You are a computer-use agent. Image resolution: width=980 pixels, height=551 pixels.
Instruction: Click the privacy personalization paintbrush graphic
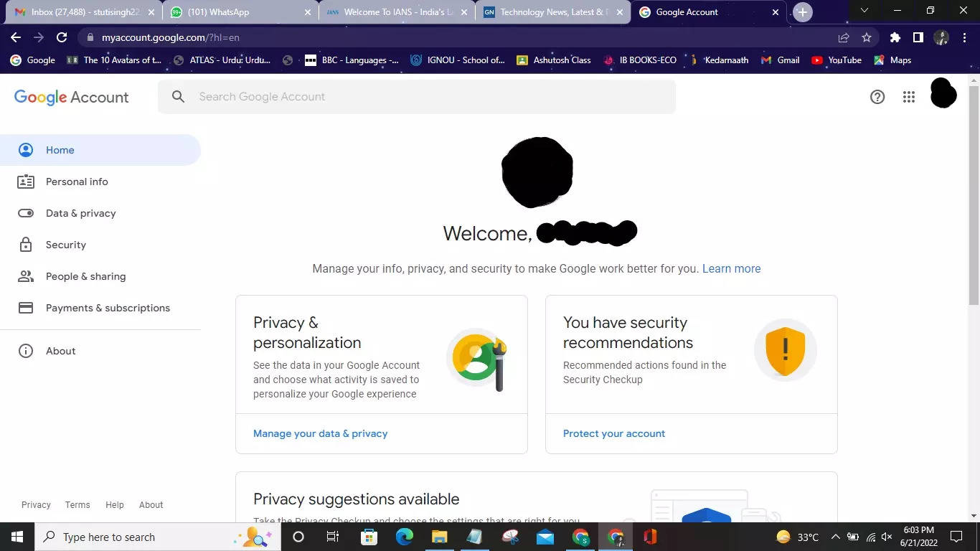point(477,359)
